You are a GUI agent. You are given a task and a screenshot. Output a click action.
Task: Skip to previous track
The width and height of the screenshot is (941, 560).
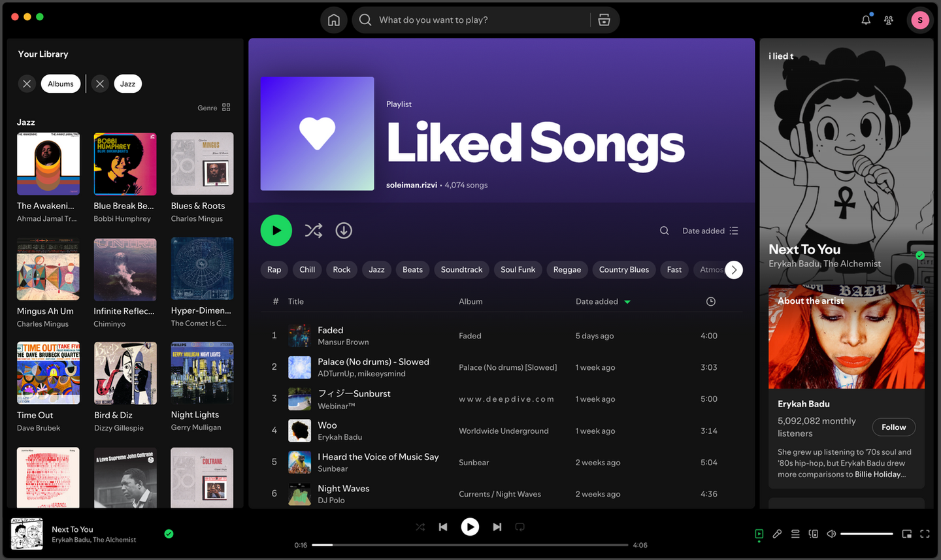point(443,527)
